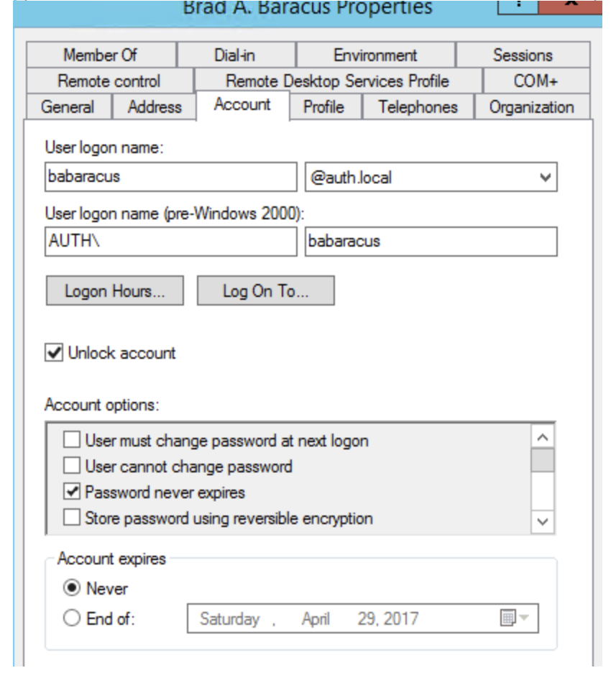Select the Never account expires option
The height and width of the screenshot is (678, 616).
pyautogui.click(x=72, y=587)
